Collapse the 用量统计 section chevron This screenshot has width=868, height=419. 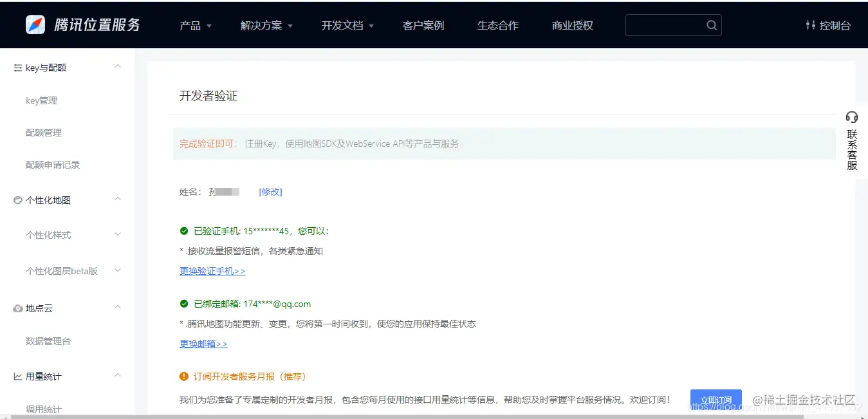(x=118, y=375)
